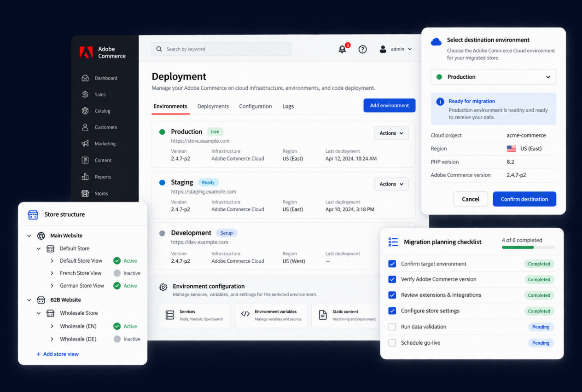Click the Services server stack icon
Screen dimensions: 582x392
[170, 315]
